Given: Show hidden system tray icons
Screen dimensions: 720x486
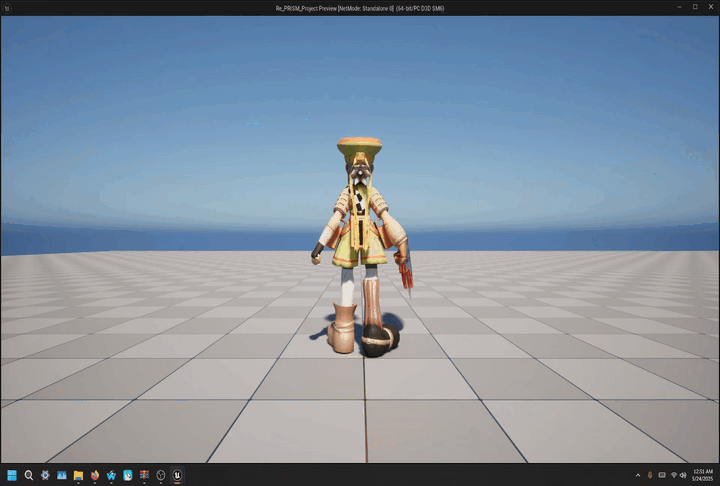Looking at the screenshot, I should (x=638, y=475).
